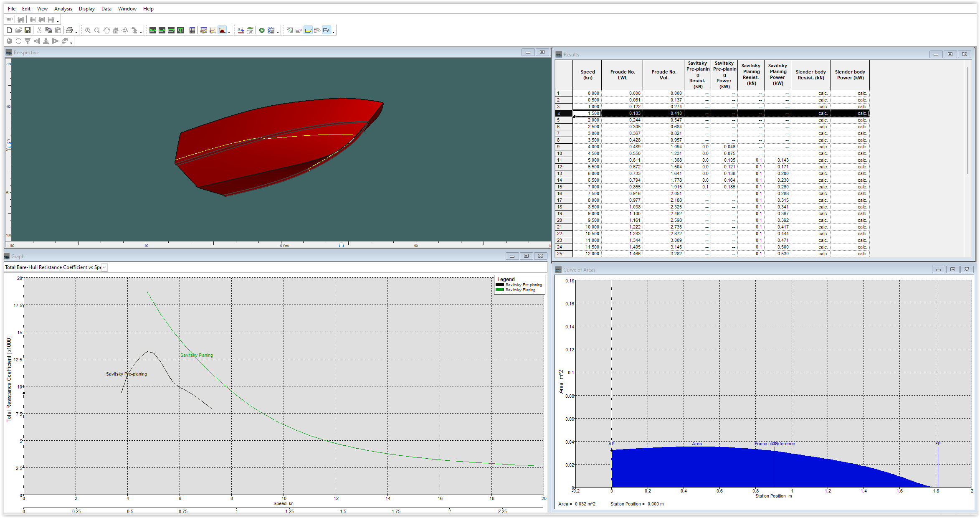Screen dimensions: 980x518
Task: Open the Curve of Areas window icon
Action: pyautogui.click(x=223, y=30)
